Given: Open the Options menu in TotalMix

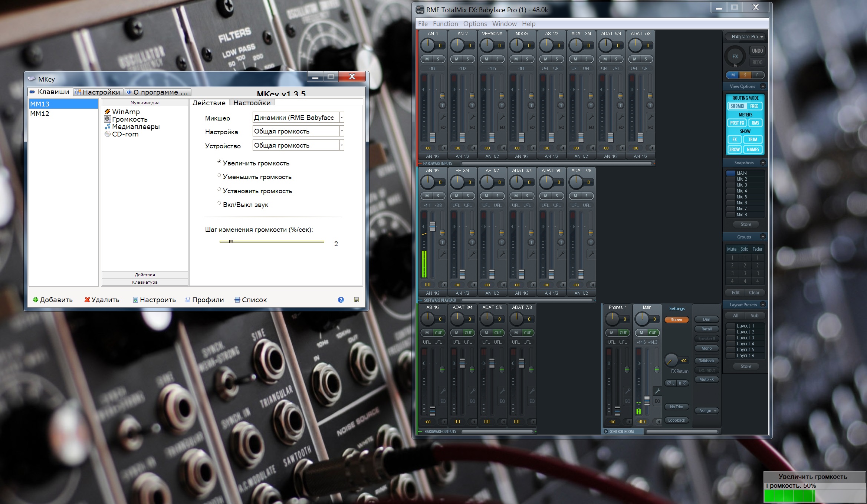Looking at the screenshot, I should 474,24.
